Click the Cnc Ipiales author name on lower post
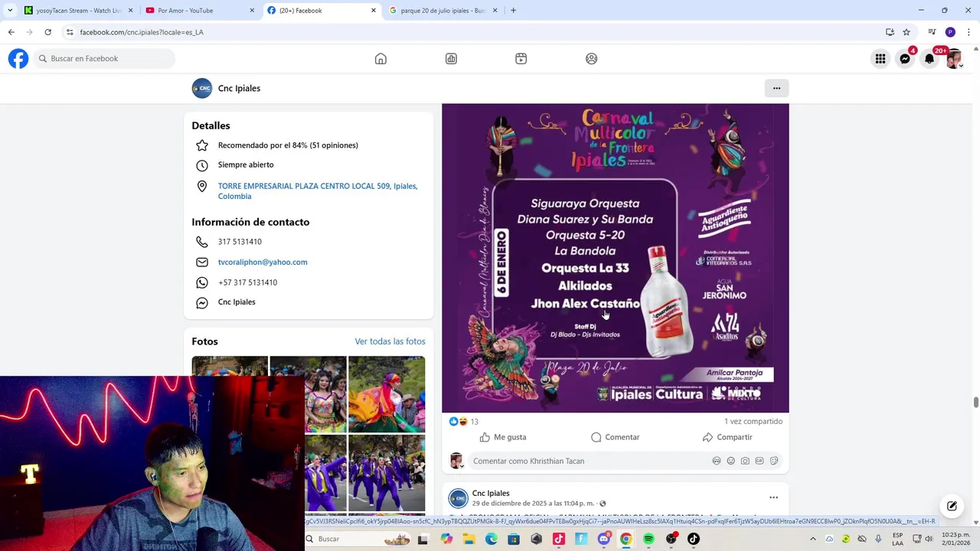This screenshot has width=980, height=551. pyautogui.click(x=491, y=494)
